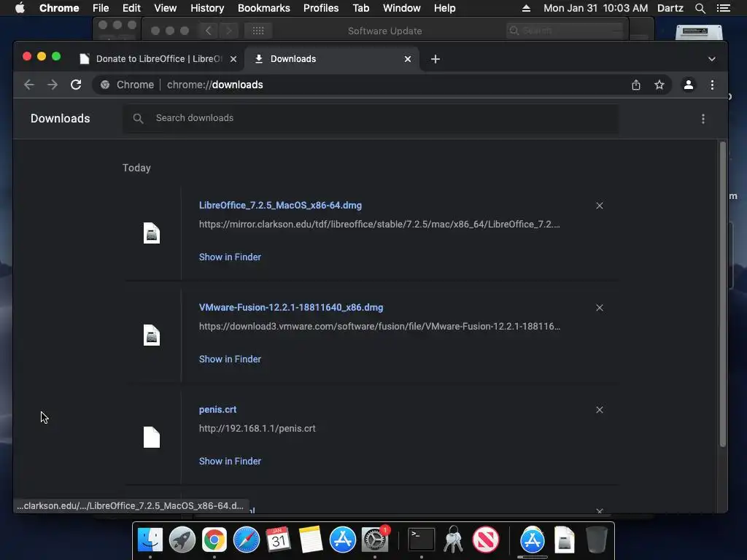The image size is (747, 560).
Task: Open the Window menu
Action: 402,8
